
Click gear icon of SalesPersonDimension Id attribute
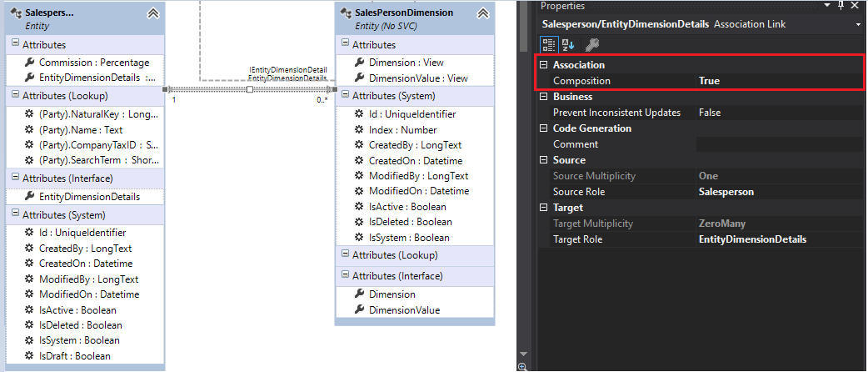click(x=359, y=114)
